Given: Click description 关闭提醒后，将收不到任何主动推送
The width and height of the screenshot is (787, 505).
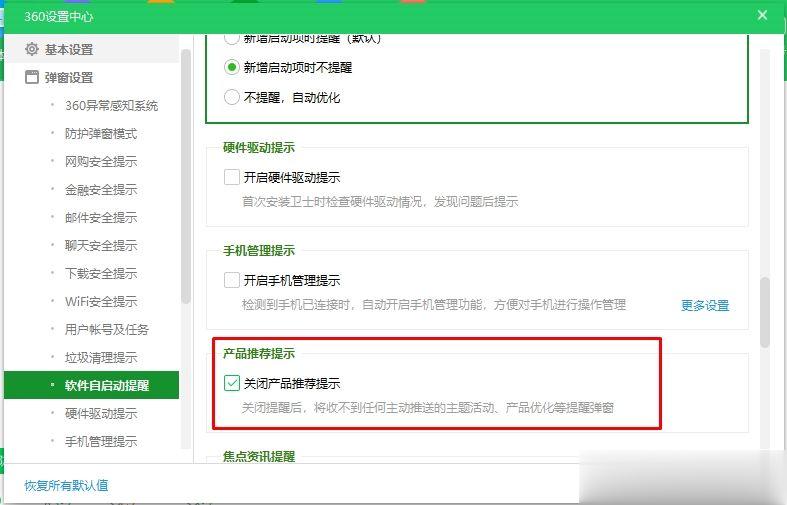Looking at the screenshot, I should tap(428, 408).
